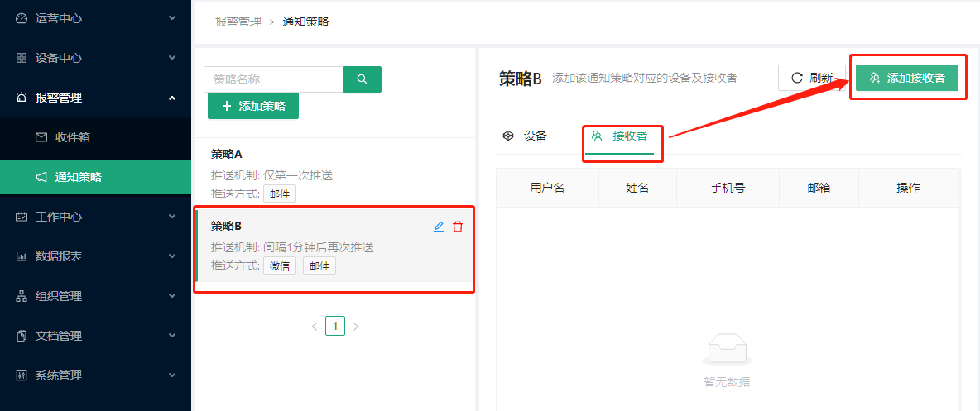This screenshot has width=980, height=411.
Task: Click the green search magnifier button
Action: click(363, 79)
